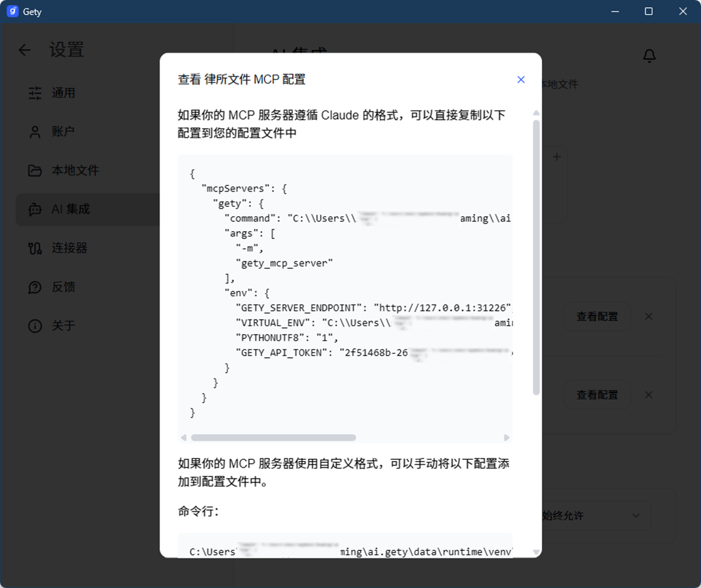Open the 连接器 settings section
The width and height of the screenshot is (701, 588).
[x=88, y=248]
